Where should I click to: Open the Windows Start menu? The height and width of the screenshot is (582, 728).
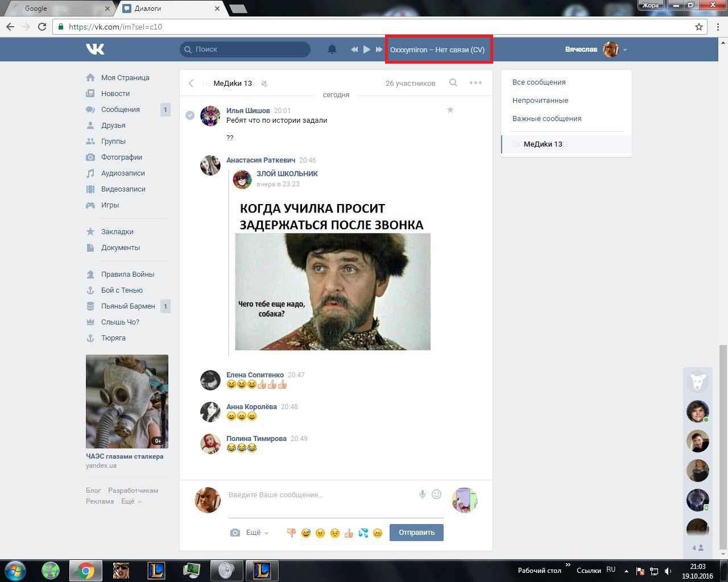[15, 571]
